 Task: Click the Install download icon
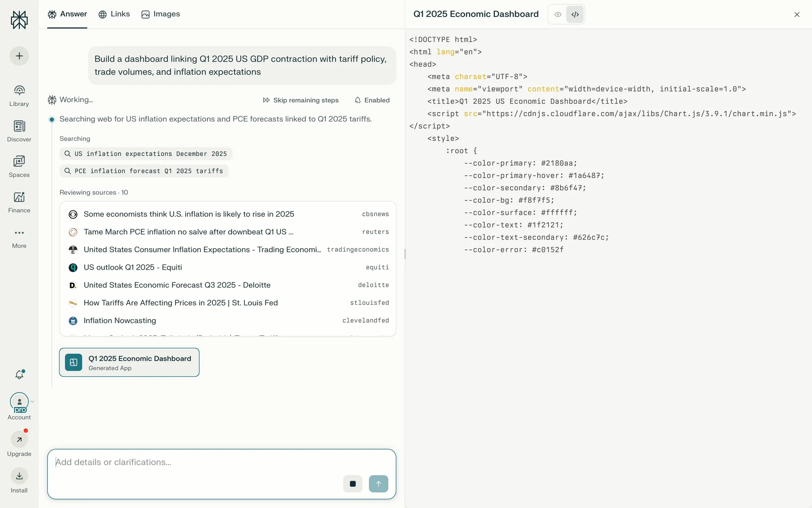click(x=19, y=476)
